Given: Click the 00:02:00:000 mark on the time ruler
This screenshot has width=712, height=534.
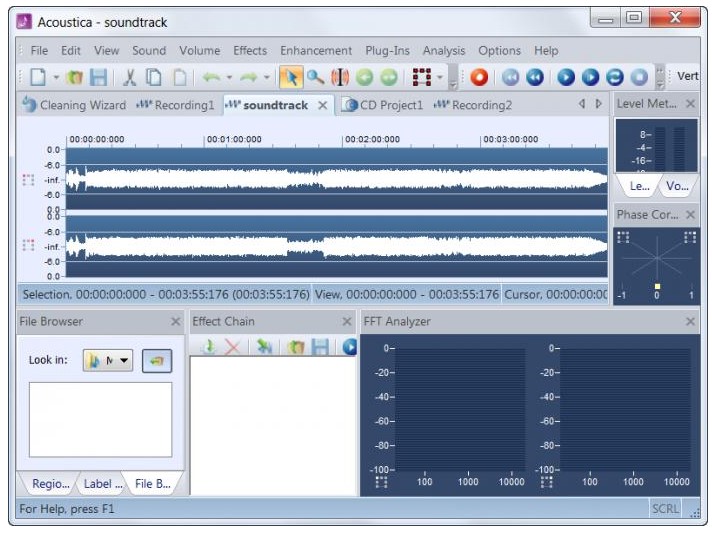Looking at the screenshot, I should [372, 139].
